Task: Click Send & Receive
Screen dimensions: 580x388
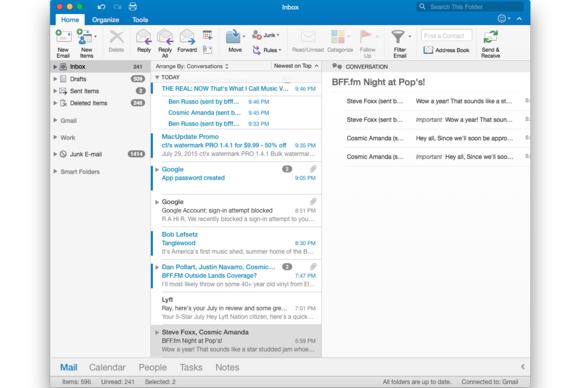Action: pyautogui.click(x=490, y=43)
